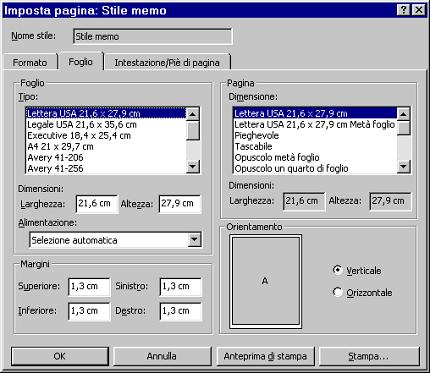The image size is (430, 373).
Task: Click the Superiore margin field
Action: (89, 286)
